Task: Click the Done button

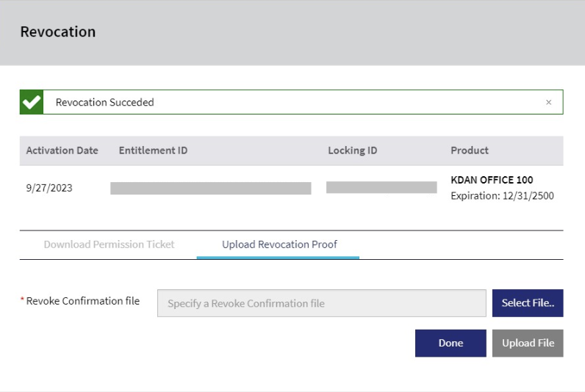Action: [451, 344]
